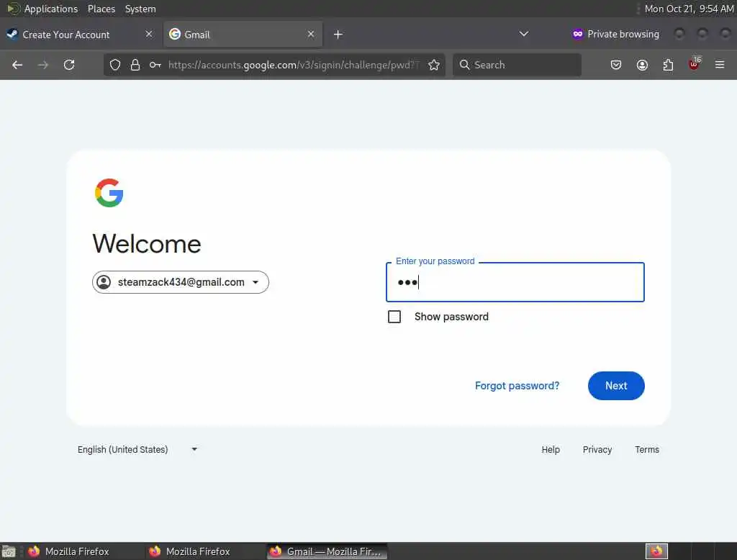Open uBlock Origin extension icon

coord(695,64)
